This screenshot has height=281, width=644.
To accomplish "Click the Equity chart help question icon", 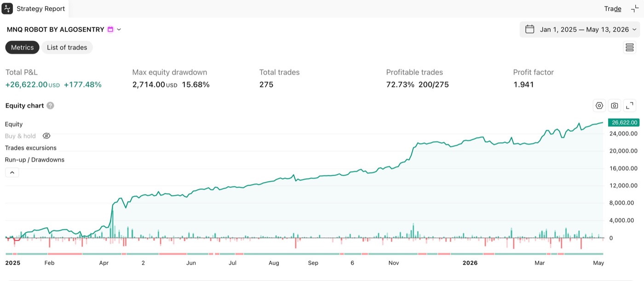I will [x=50, y=106].
